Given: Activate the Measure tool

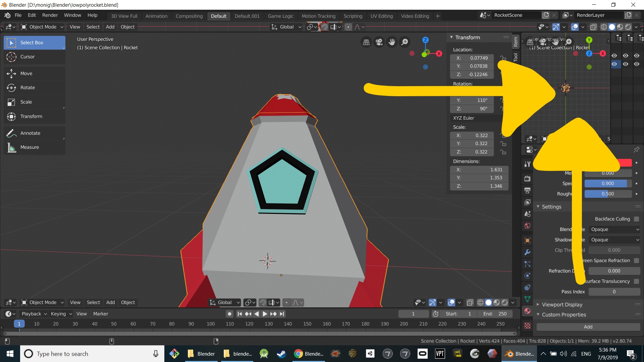Looking at the screenshot, I should [x=30, y=147].
